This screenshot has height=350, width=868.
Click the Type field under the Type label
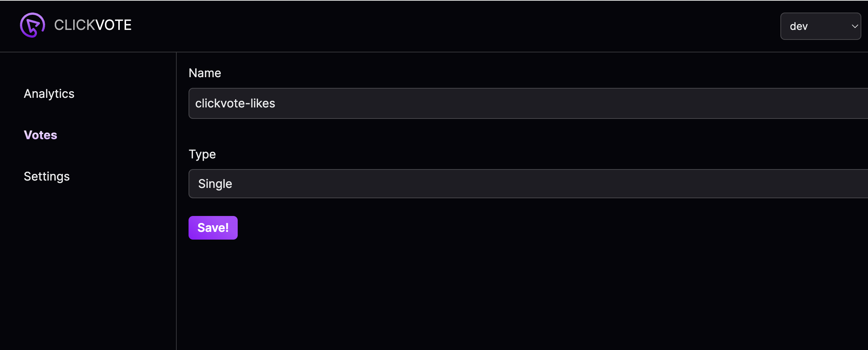coord(444,183)
